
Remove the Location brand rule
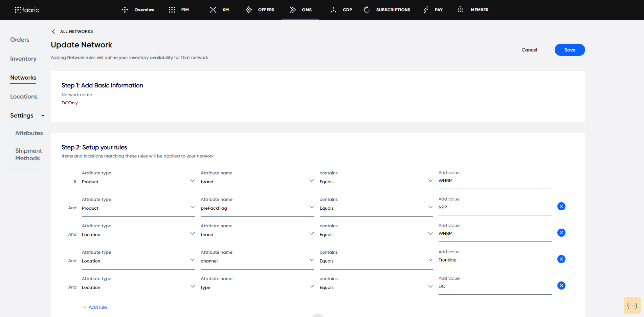tap(561, 233)
